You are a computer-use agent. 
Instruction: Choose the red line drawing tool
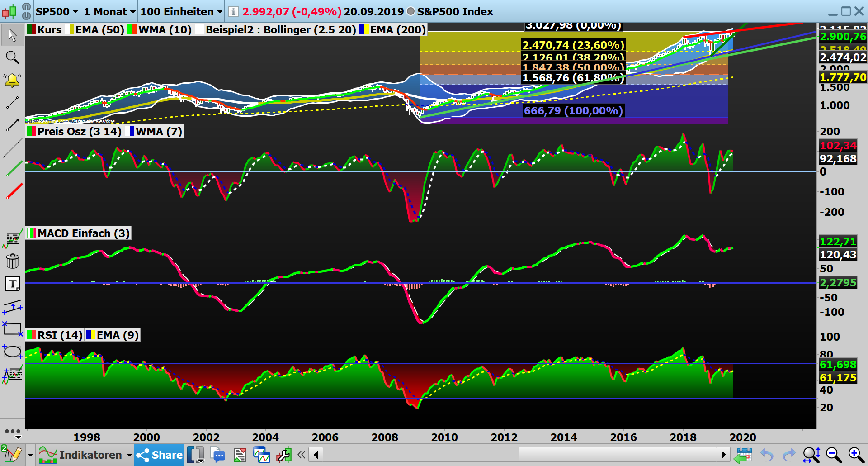tap(14, 191)
